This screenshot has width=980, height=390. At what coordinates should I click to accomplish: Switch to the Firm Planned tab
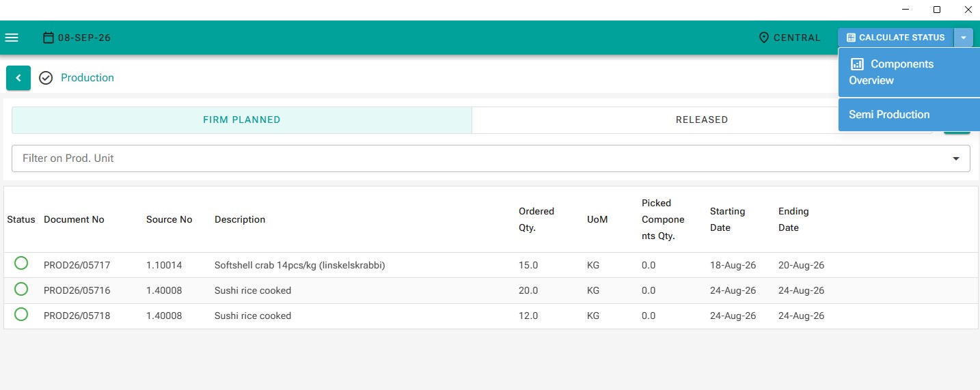(242, 120)
